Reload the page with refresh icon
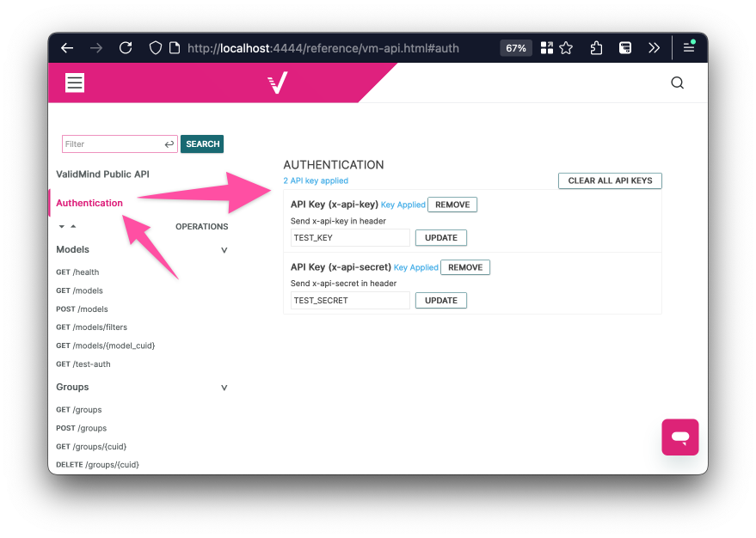This screenshot has height=538, width=756. click(126, 47)
